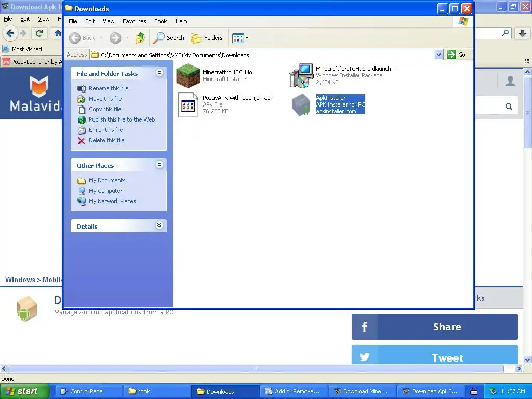
Task: Open the Edit menu in Downloads window
Action: [x=90, y=21]
